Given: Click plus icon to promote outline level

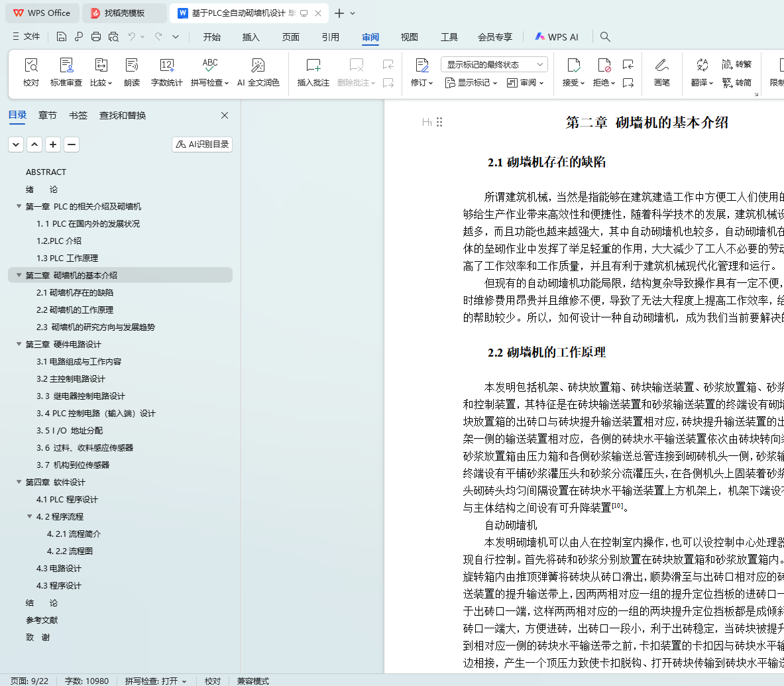Looking at the screenshot, I should coord(53,144).
